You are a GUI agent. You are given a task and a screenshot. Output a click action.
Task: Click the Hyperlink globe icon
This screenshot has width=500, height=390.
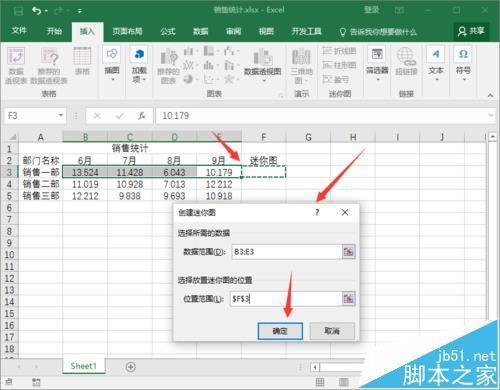point(406,56)
